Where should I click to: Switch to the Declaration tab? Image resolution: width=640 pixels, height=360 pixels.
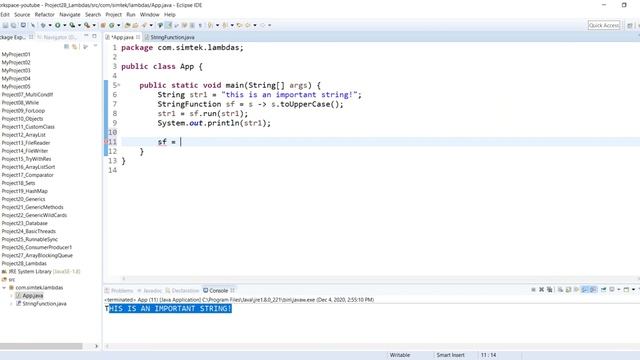(182, 291)
